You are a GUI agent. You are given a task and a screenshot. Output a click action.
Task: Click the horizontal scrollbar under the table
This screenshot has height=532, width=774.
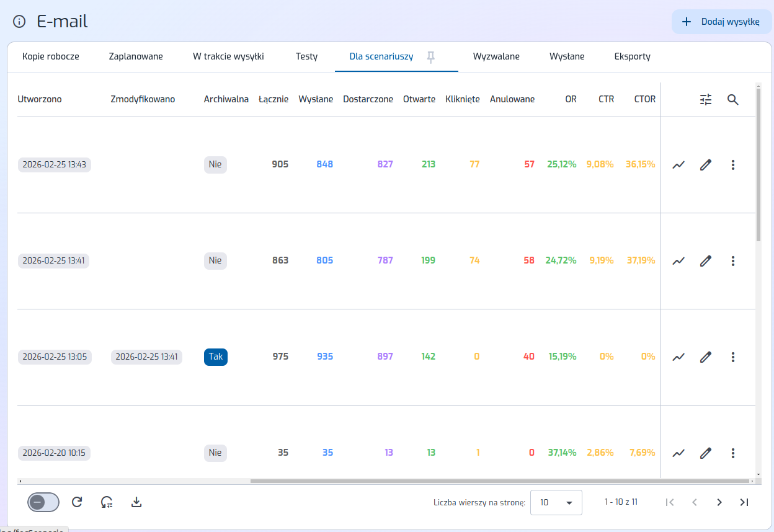tap(499, 481)
